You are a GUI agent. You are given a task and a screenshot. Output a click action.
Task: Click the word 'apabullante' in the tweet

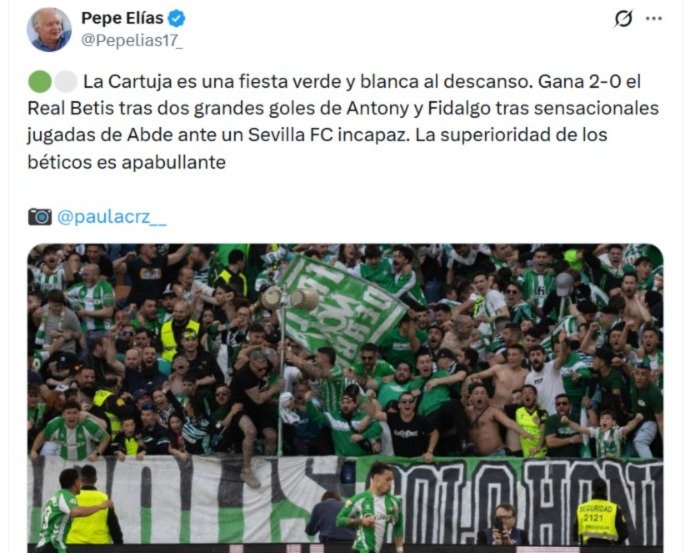[x=174, y=163]
